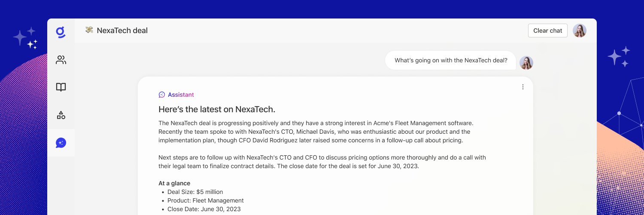Click the Clear chat button

[x=547, y=31]
